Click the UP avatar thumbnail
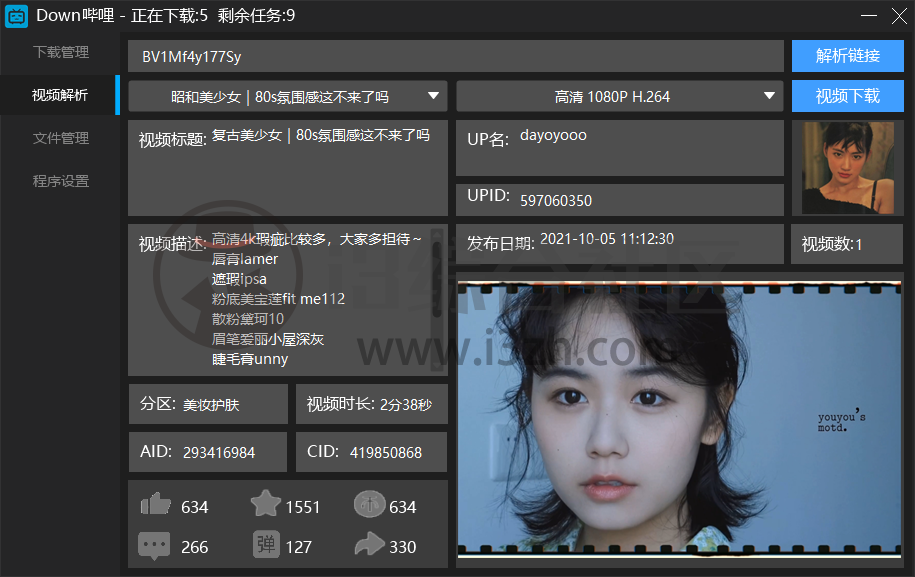This screenshot has width=915, height=577. (x=847, y=168)
